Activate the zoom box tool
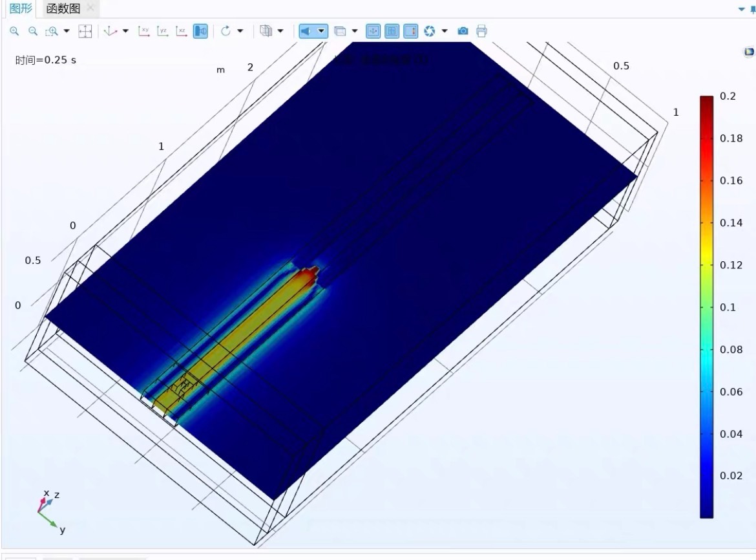Screen dimensions: 756x560 [51, 31]
